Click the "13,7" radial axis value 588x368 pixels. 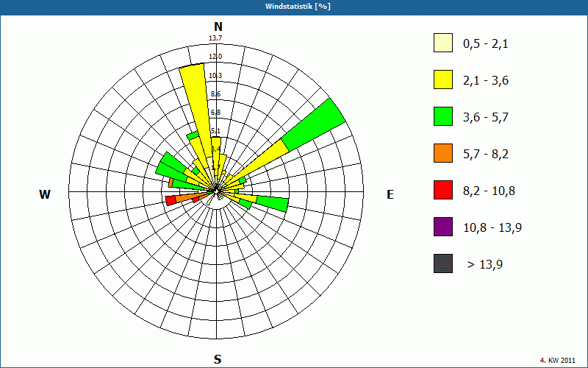[x=215, y=38]
